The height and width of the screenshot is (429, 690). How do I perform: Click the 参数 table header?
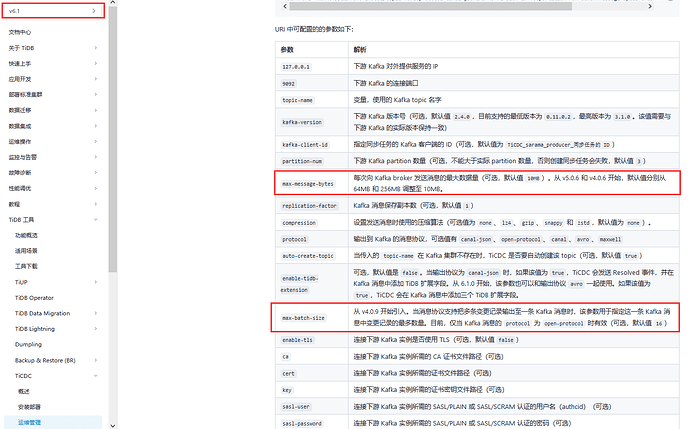point(312,50)
